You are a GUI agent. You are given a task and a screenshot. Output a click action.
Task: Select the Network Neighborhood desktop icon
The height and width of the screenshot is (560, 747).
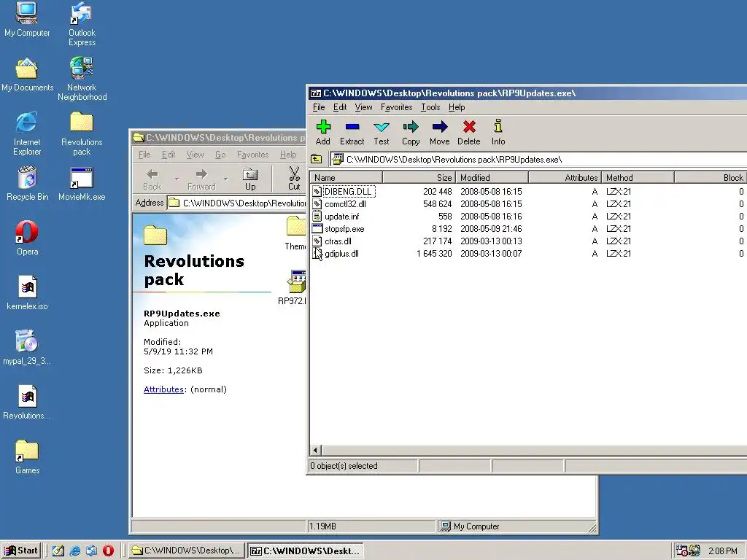[x=82, y=79]
